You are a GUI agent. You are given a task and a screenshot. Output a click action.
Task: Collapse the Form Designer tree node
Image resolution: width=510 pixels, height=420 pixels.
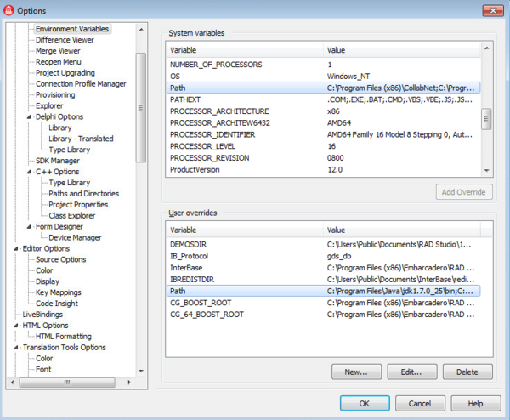(29, 227)
